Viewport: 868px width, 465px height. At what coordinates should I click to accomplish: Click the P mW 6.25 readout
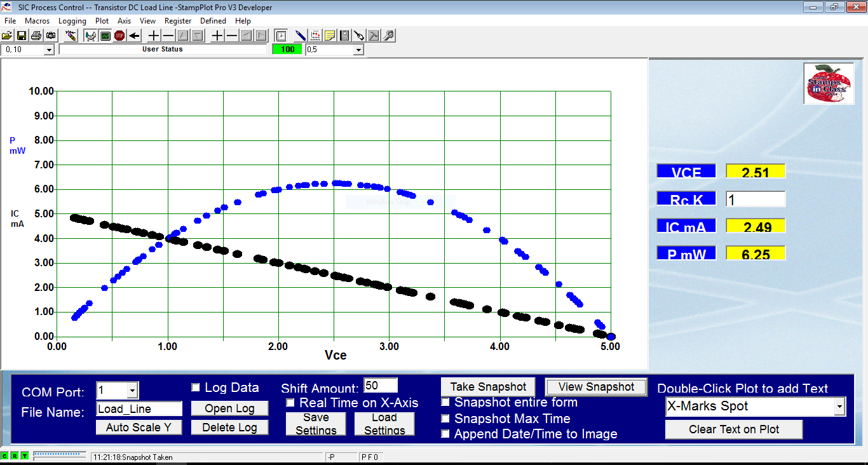click(756, 253)
